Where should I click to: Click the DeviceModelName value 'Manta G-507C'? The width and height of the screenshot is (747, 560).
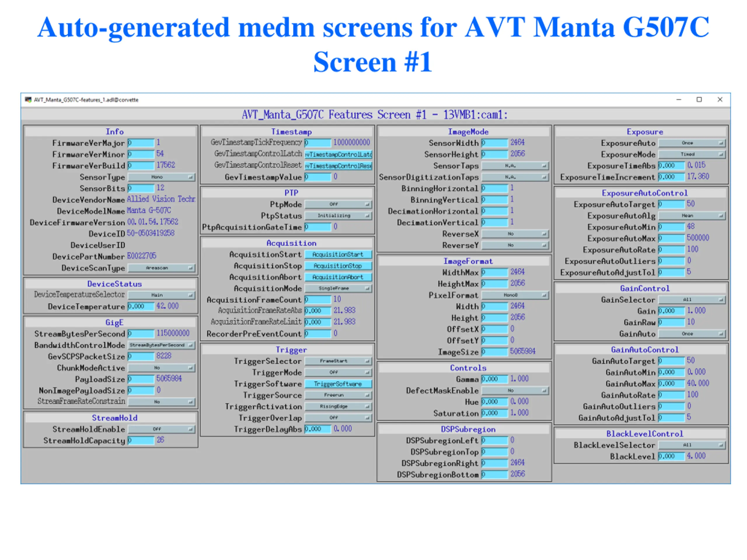(x=149, y=211)
